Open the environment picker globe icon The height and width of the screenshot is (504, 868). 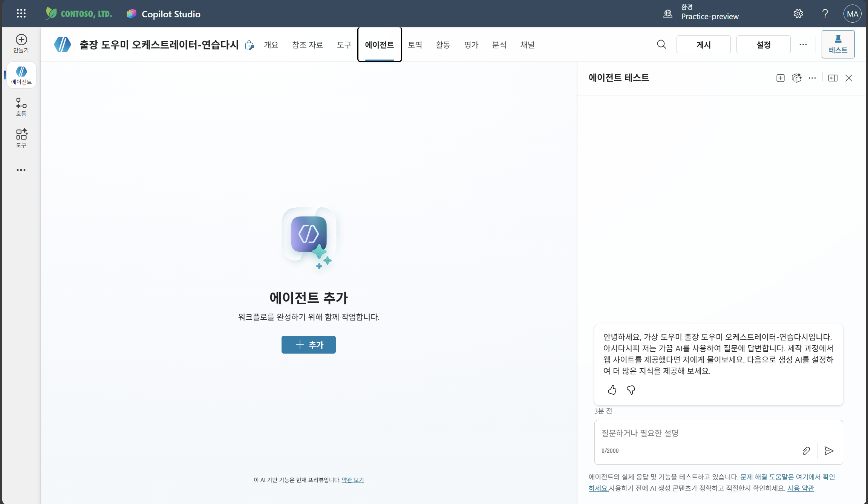667,14
